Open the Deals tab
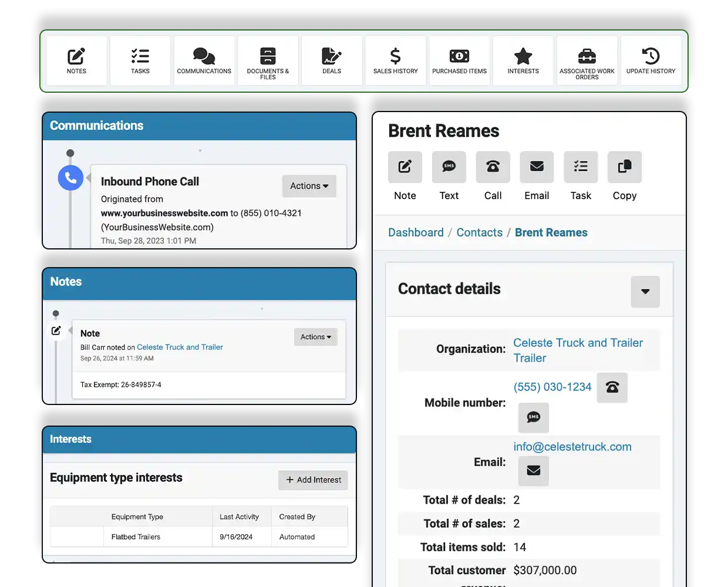Image resolution: width=728 pixels, height=587 pixels. tap(332, 61)
